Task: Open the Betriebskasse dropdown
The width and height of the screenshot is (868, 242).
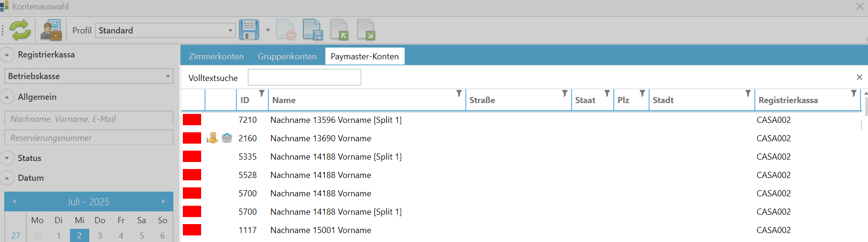Action: (x=89, y=76)
